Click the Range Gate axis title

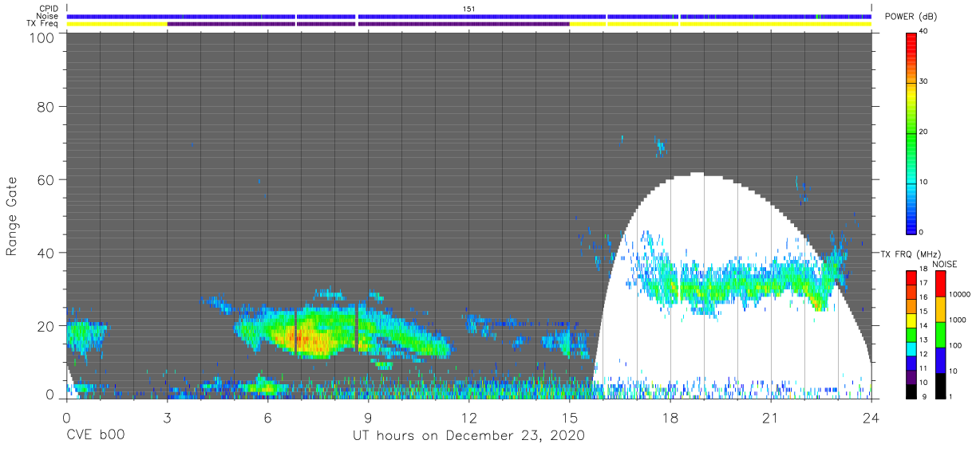(x=12, y=217)
